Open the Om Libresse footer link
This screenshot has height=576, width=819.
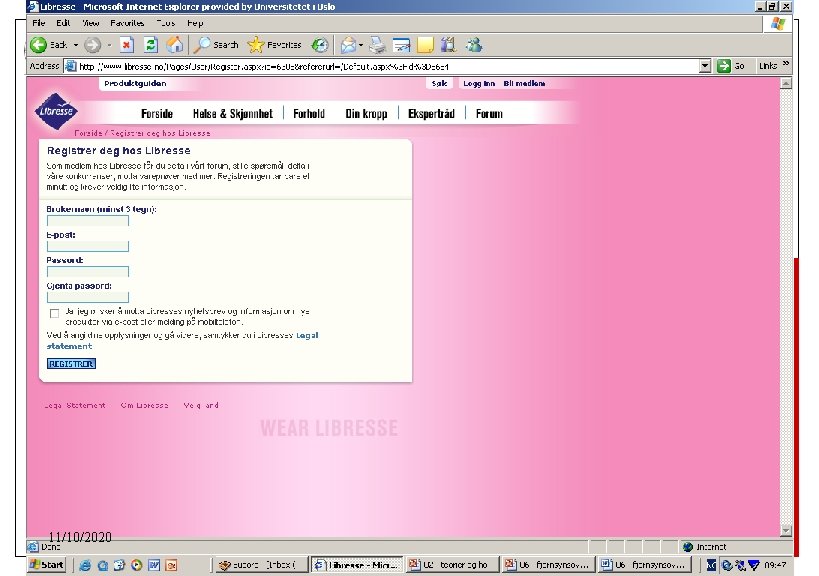coord(144,405)
